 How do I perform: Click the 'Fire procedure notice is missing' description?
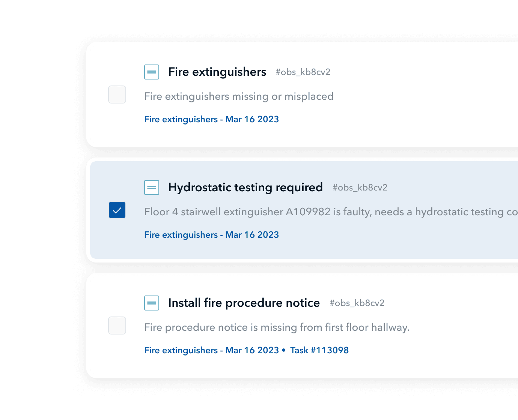(x=277, y=327)
